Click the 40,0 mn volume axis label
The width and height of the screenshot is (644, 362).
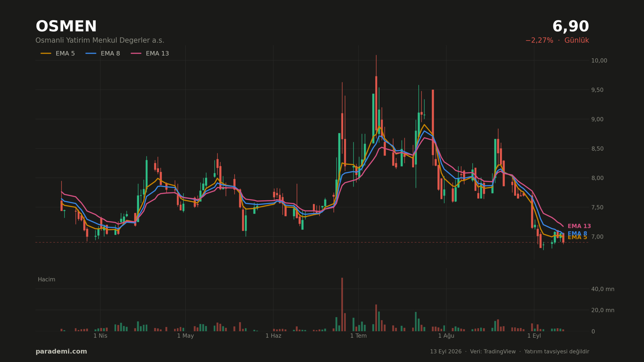click(603, 289)
